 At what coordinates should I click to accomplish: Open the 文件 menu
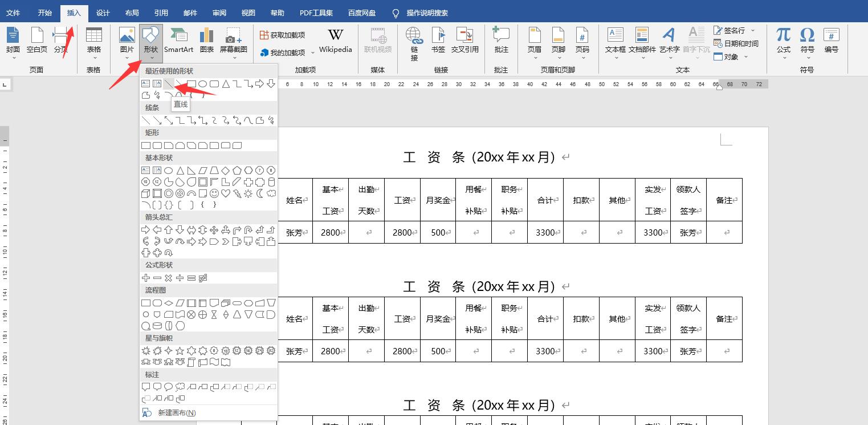click(14, 13)
